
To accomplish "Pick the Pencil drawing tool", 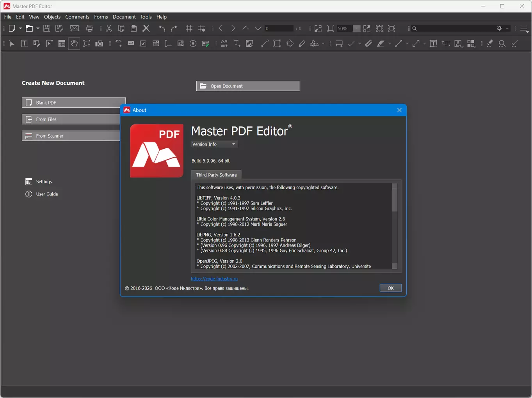I will pyautogui.click(x=302, y=44).
